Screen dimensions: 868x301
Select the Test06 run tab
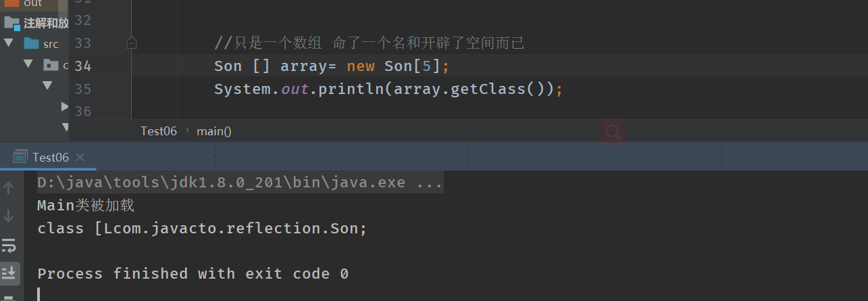(x=49, y=157)
